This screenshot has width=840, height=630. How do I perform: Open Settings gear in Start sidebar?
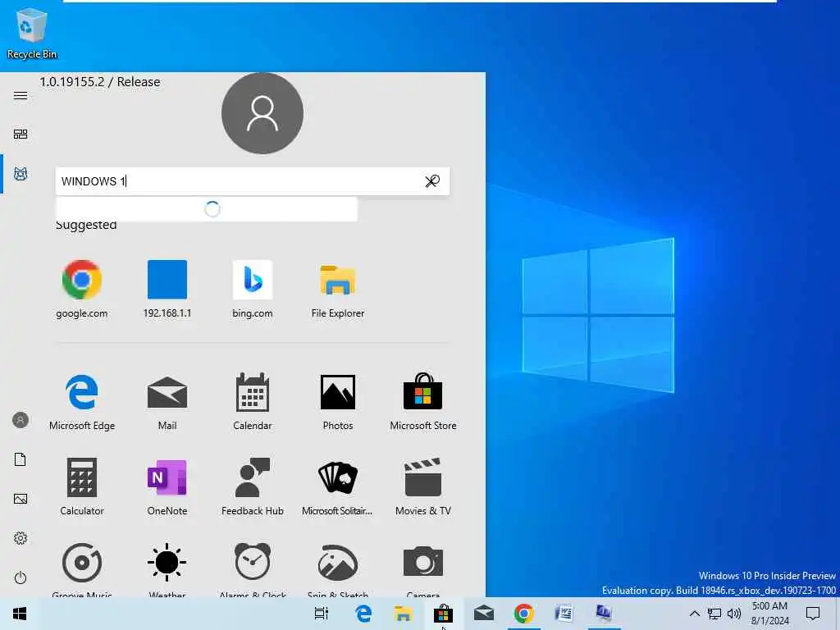(x=21, y=538)
